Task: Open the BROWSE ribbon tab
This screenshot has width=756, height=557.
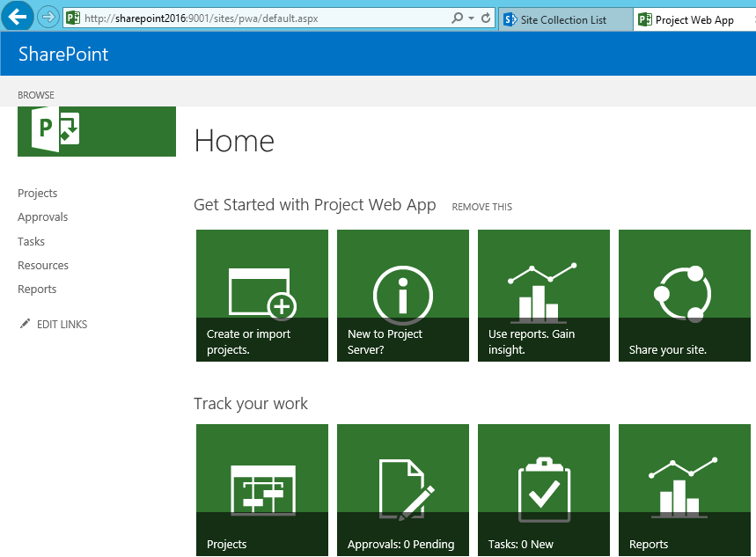Action: 36,95
